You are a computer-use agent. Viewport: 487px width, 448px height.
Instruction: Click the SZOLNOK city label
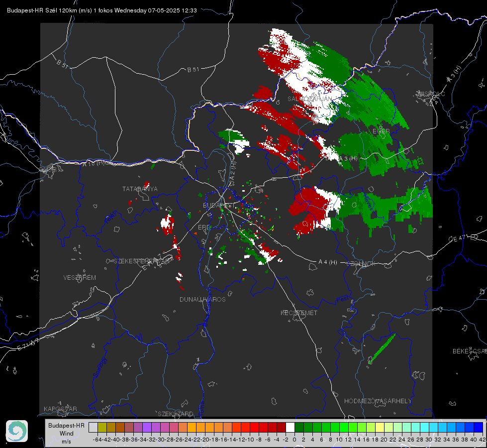[362, 263]
